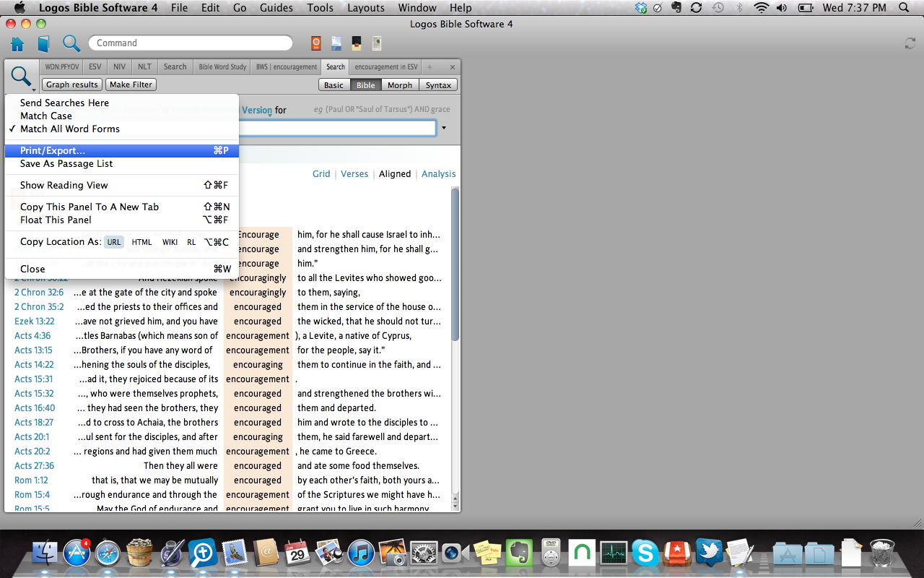Open the search history dropdown arrow
The image size is (924, 578).
[444, 128]
